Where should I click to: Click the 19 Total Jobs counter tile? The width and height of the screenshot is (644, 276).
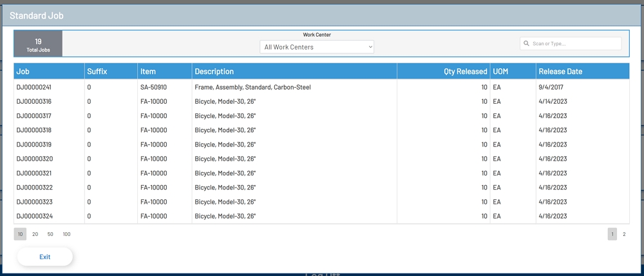pyautogui.click(x=38, y=44)
